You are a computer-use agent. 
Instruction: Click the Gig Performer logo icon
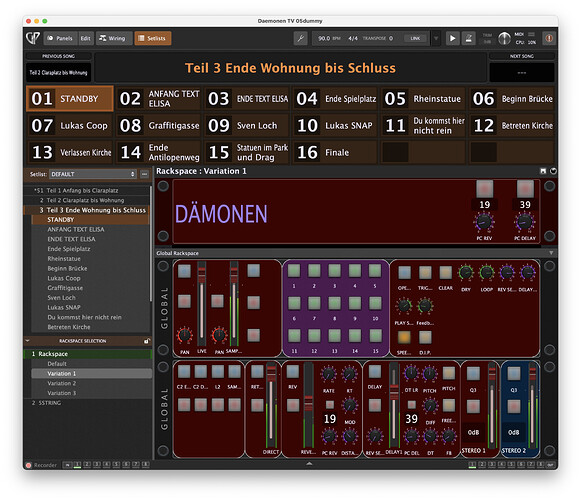pyautogui.click(x=33, y=38)
